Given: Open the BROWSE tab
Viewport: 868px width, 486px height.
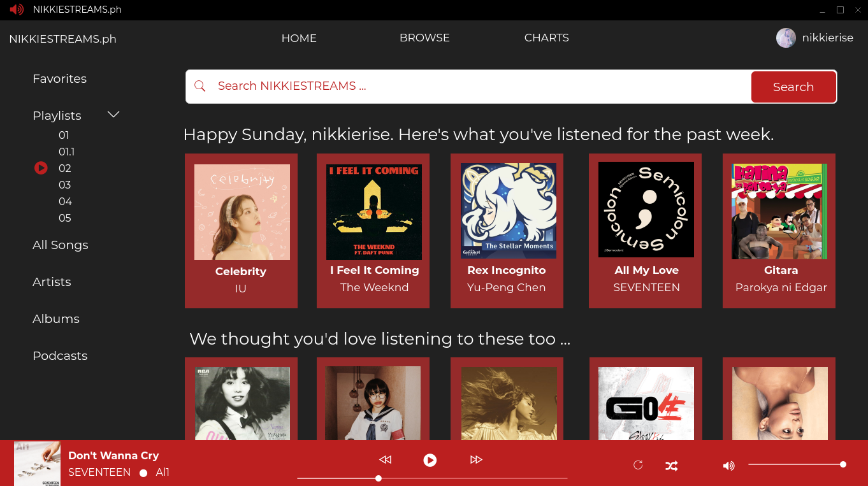Looking at the screenshot, I should [424, 38].
